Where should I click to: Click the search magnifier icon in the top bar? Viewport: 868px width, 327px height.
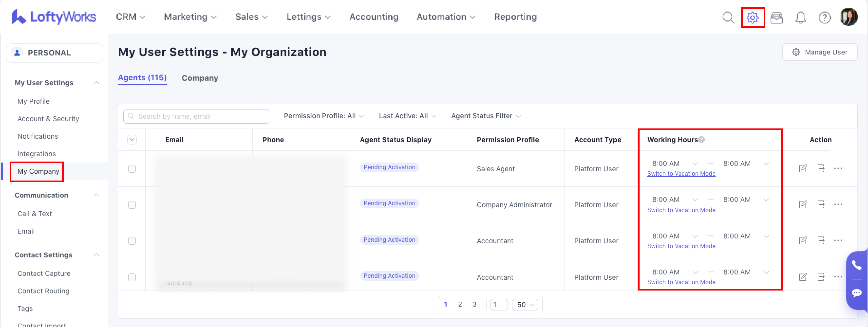728,18
